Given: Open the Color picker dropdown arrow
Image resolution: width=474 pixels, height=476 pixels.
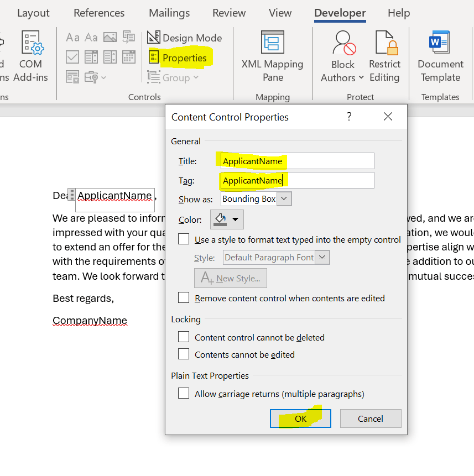Looking at the screenshot, I should click(236, 219).
